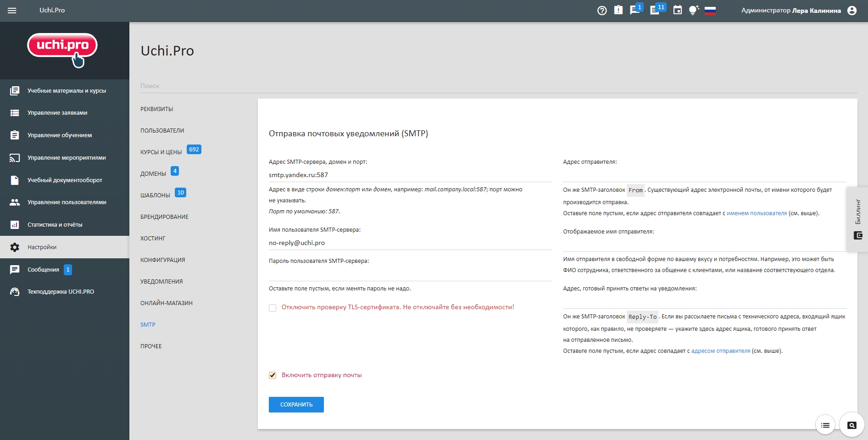The image size is (868, 440).
Task: Switch to БРЕНДИРОВАНИЕ settings tab
Action: pyautogui.click(x=164, y=217)
